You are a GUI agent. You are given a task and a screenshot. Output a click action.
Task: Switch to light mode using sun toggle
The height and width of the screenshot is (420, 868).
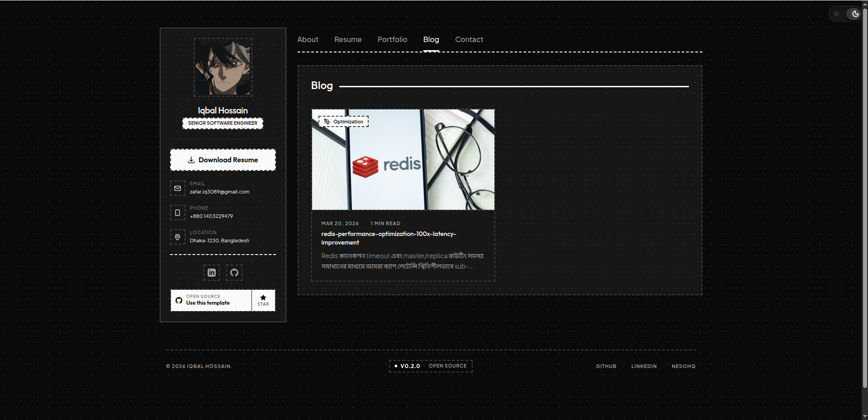point(836,14)
